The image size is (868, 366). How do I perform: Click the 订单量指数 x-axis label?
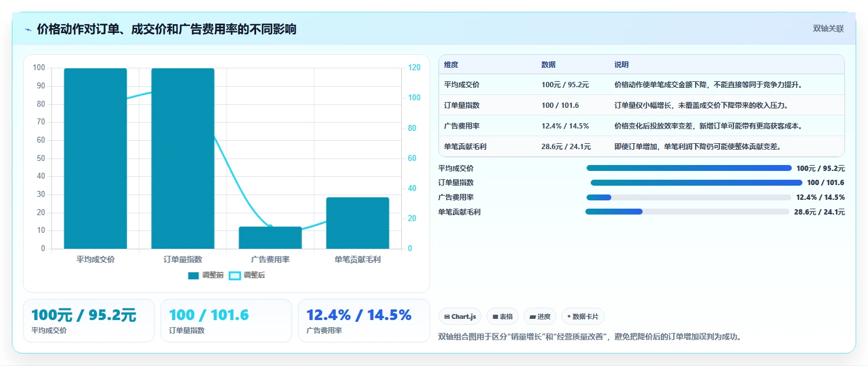pyautogui.click(x=183, y=259)
